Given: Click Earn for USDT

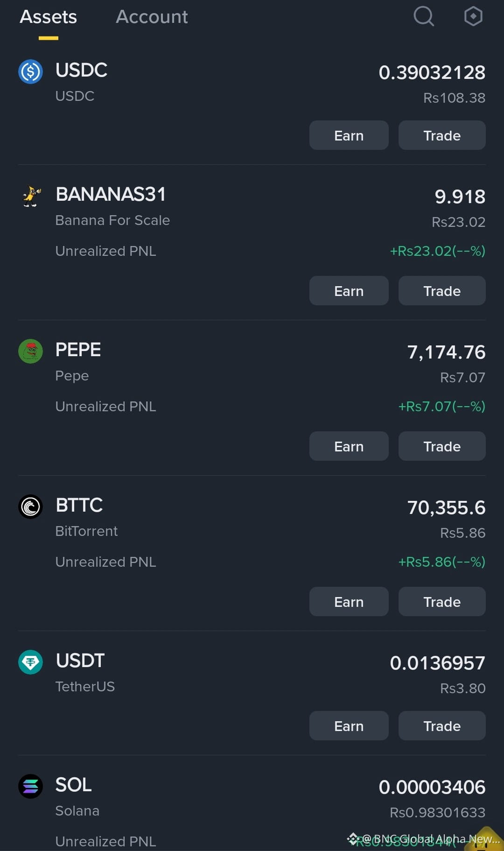Looking at the screenshot, I should pyautogui.click(x=349, y=726).
